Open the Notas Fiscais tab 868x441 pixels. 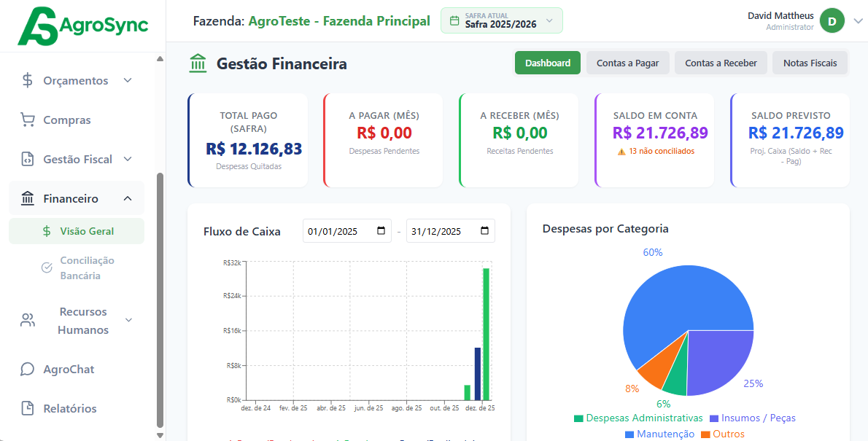pos(810,63)
